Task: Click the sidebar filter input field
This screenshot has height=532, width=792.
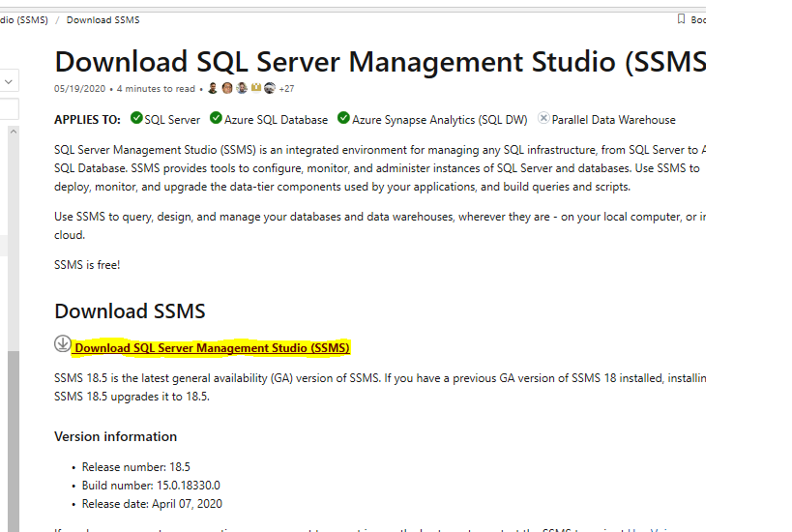Action: click(9, 109)
